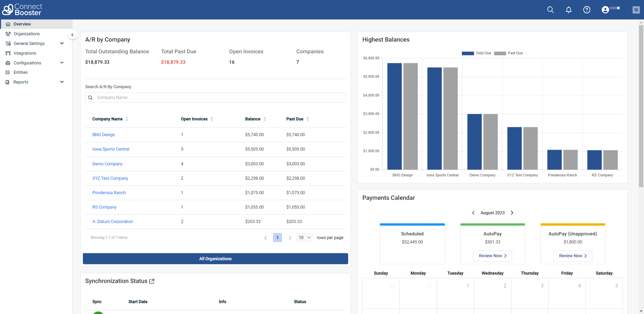This screenshot has width=644, height=314.
Task: Open Integrations from the sidebar
Action: click(x=24, y=53)
